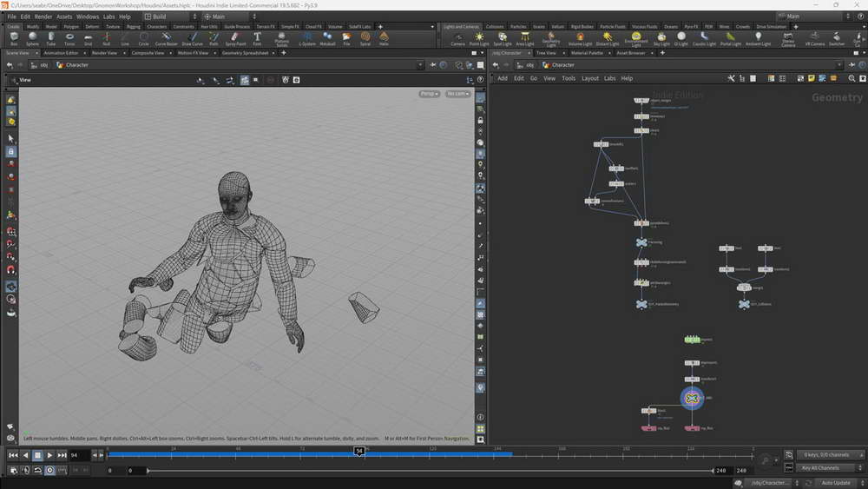Image resolution: width=868 pixels, height=489 pixels.
Task: Toggle the playback loop mode button
Action: 37,470
